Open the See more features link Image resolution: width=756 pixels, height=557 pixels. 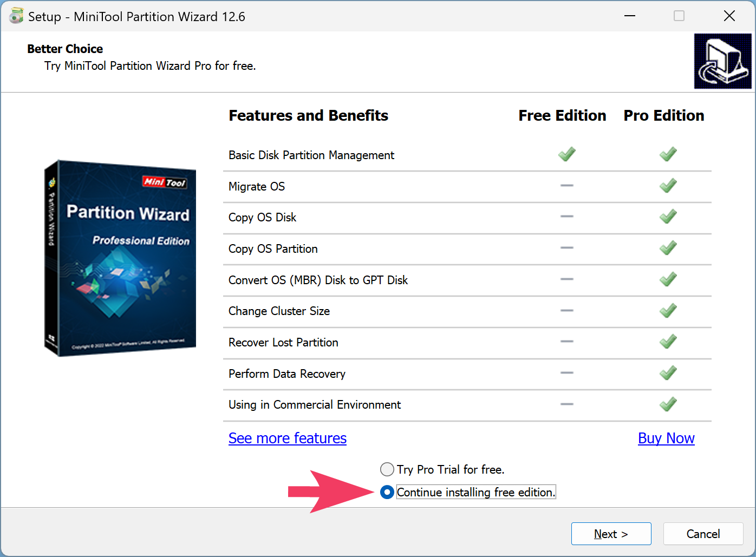coord(288,438)
